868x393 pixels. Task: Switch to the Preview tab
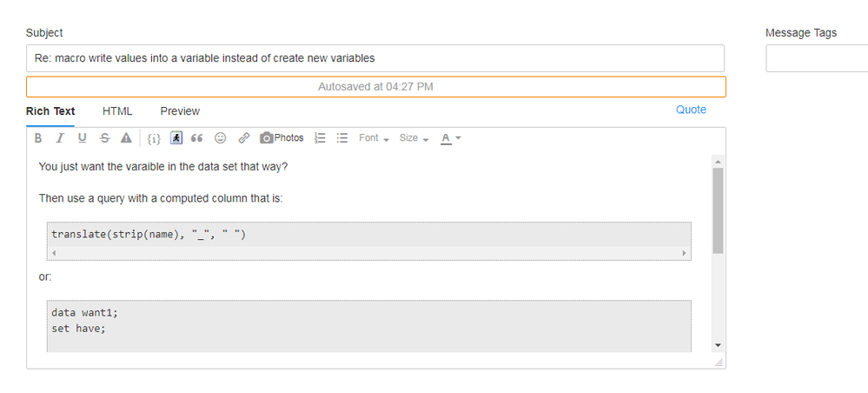(x=180, y=111)
